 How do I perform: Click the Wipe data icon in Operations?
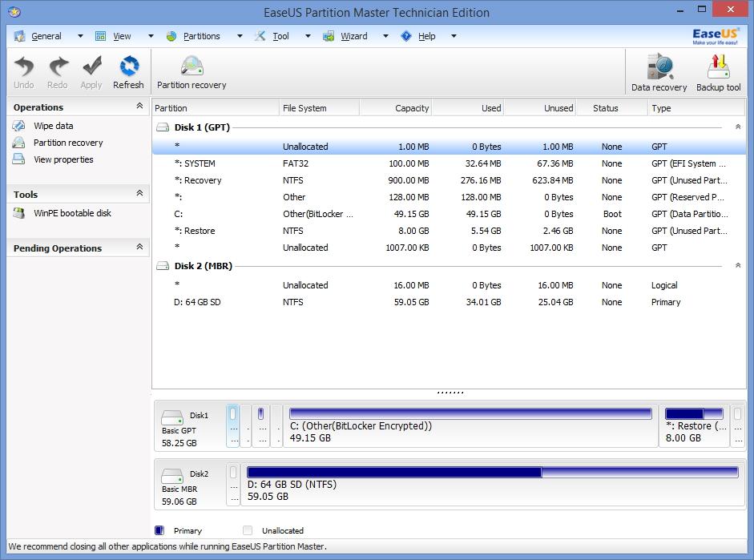coord(18,126)
